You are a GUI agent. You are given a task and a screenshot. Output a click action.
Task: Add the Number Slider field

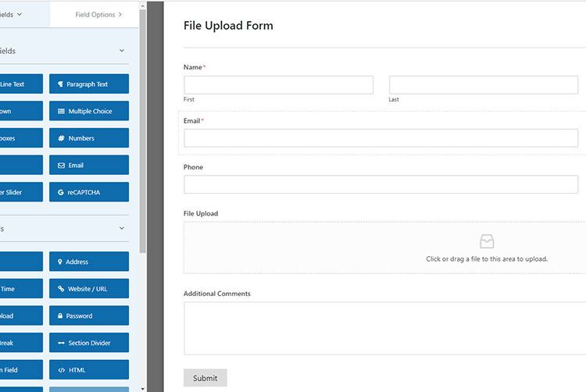pyautogui.click(x=21, y=192)
